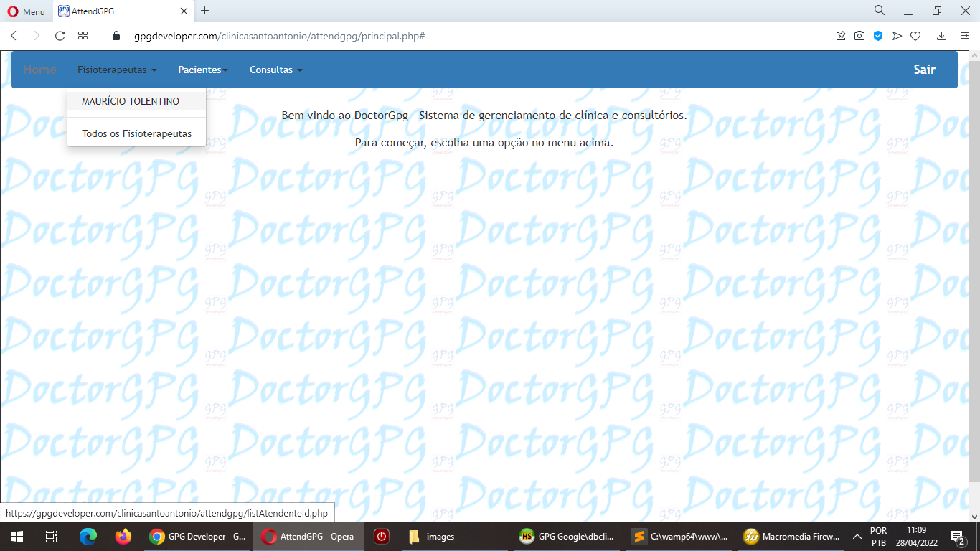Click the Opera easy setup icon
Image resolution: width=980 pixels, height=551 pixels.
tap(965, 36)
